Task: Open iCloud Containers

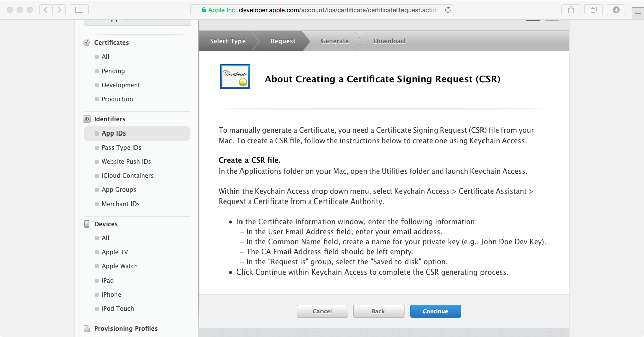Action: coord(128,176)
